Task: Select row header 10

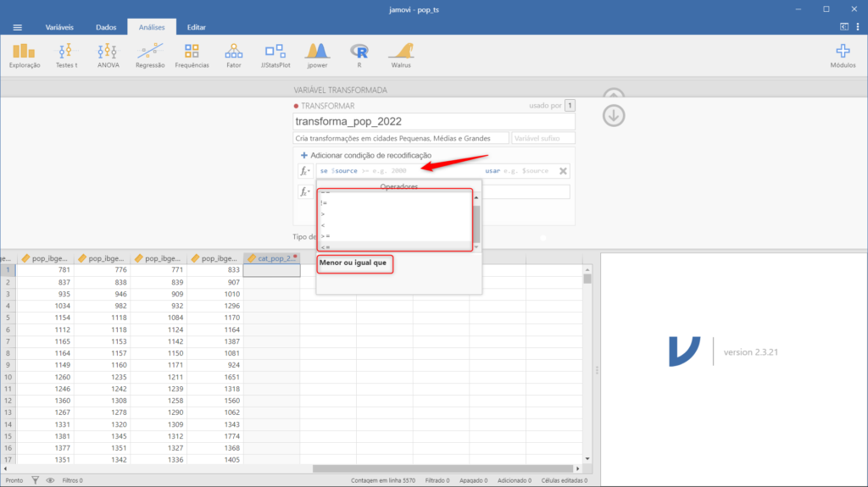Action: 8,377
